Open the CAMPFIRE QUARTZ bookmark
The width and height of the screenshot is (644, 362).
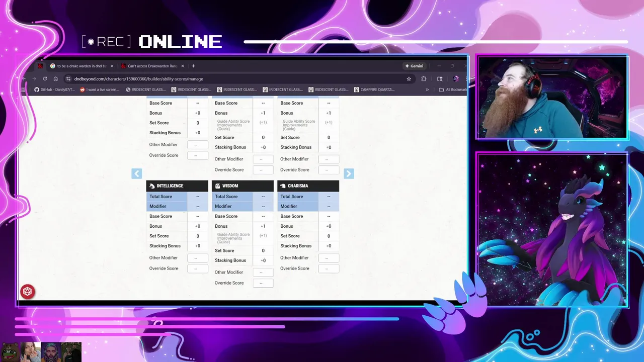pyautogui.click(x=374, y=89)
